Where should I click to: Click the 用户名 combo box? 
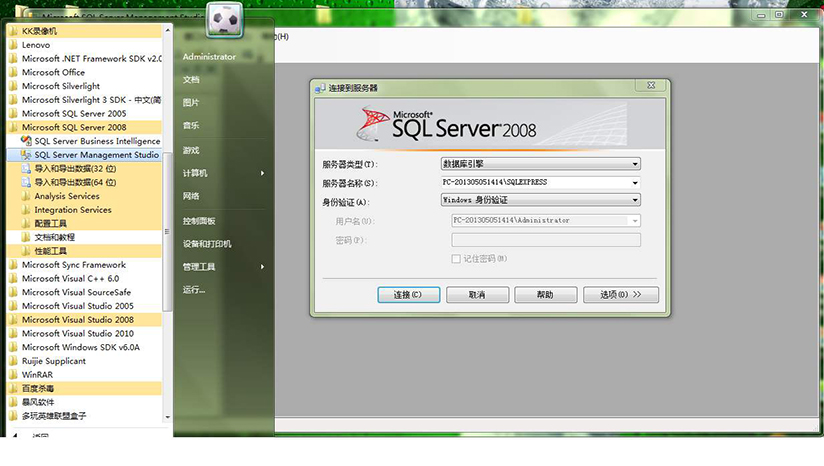(x=545, y=221)
